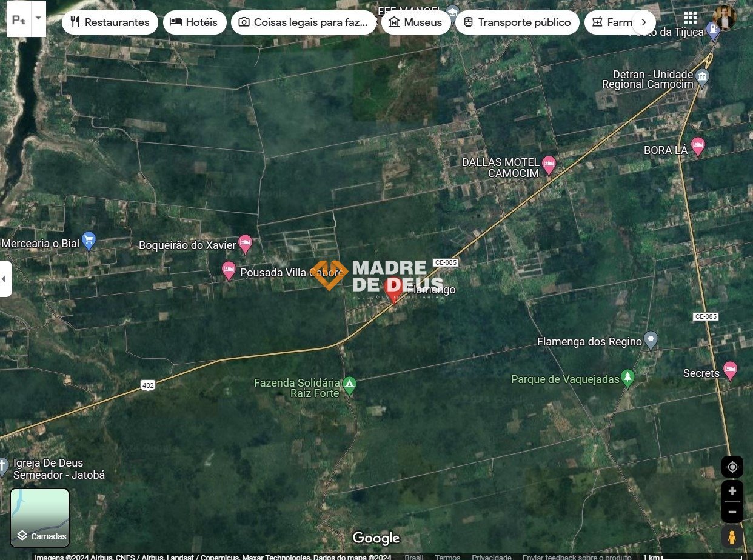Open Street View pegman
This screenshot has width=753, height=560.
(x=732, y=538)
